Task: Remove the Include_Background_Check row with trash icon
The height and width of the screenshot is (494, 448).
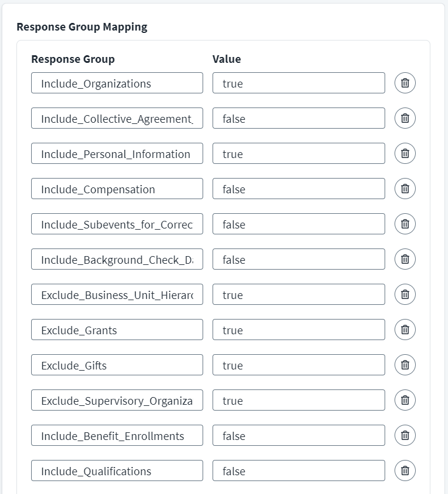Action: [405, 259]
